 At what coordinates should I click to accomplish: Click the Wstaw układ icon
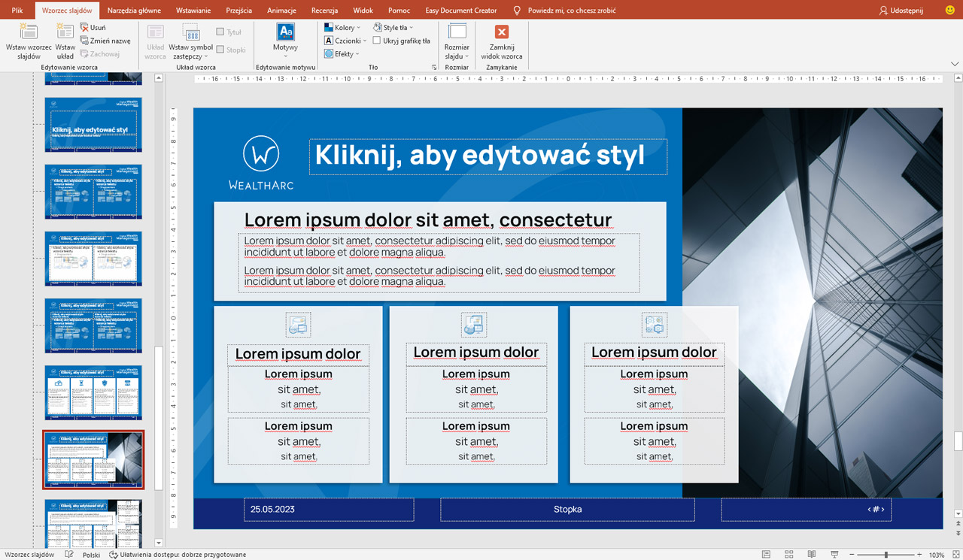[x=65, y=32]
